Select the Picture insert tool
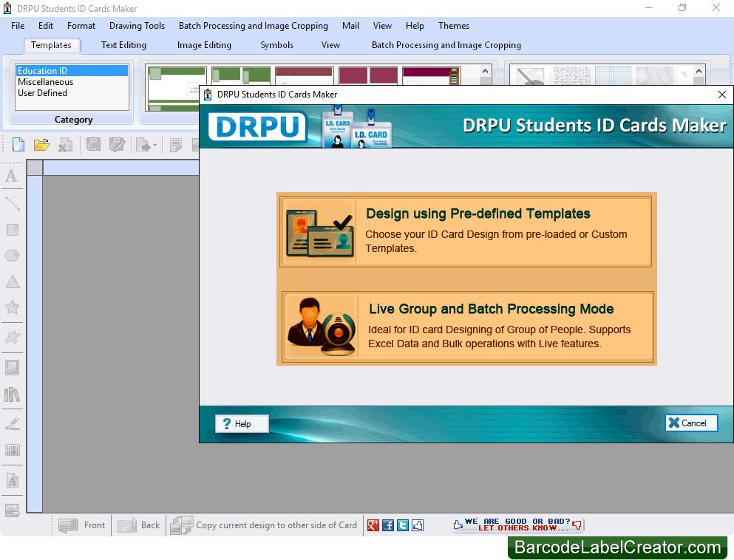Viewport: 734px width, 560px height. click(x=12, y=367)
